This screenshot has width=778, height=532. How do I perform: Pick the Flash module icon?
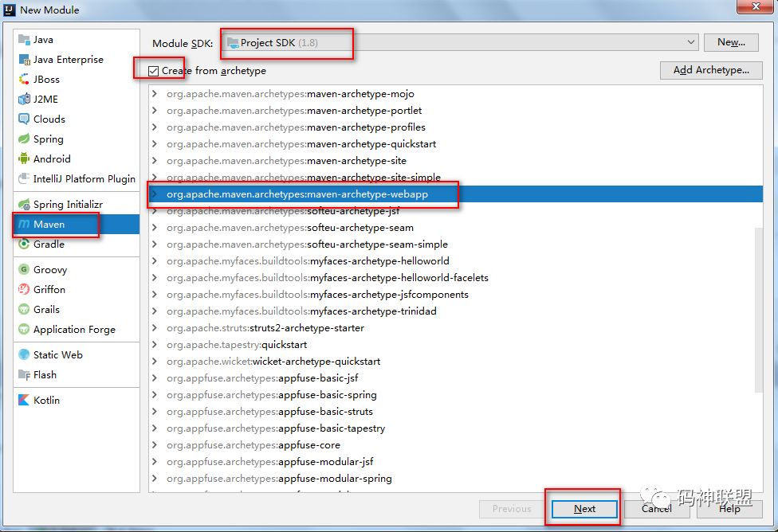click(24, 375)
